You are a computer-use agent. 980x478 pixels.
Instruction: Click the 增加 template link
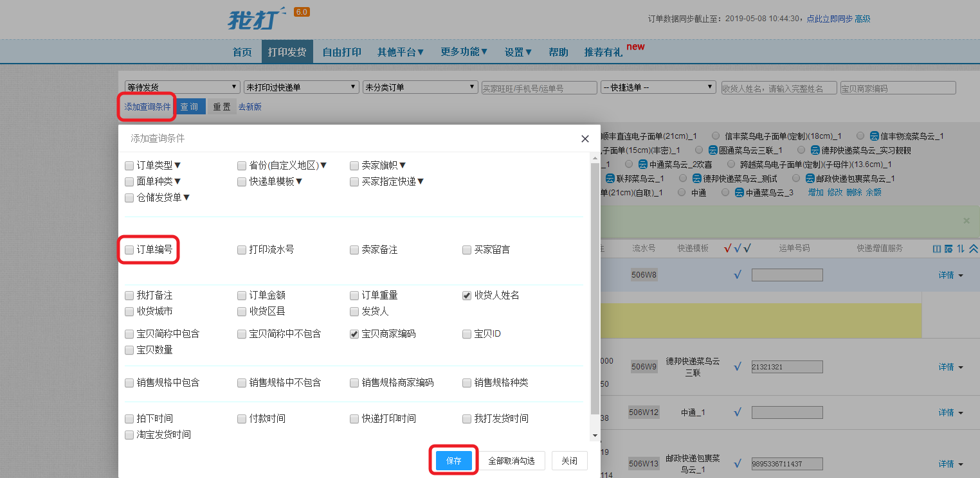pyautogui.click(x=815, y=193)
